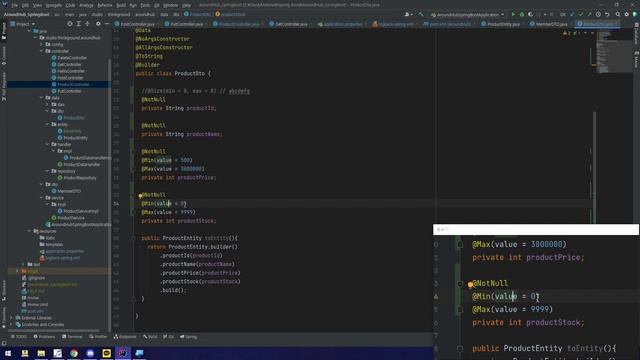
Task: Open the File menu
Action: tap(15, 5)
